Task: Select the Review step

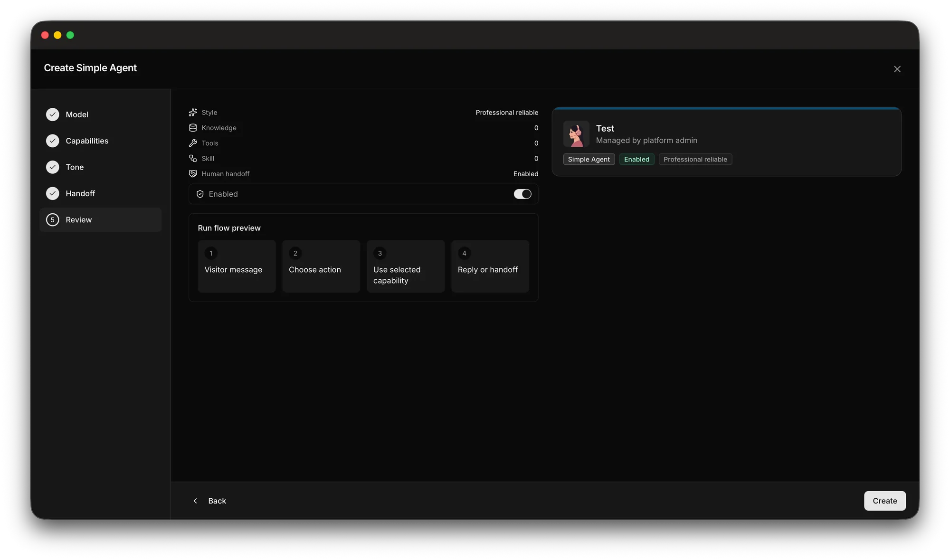Action: [101, 220]
